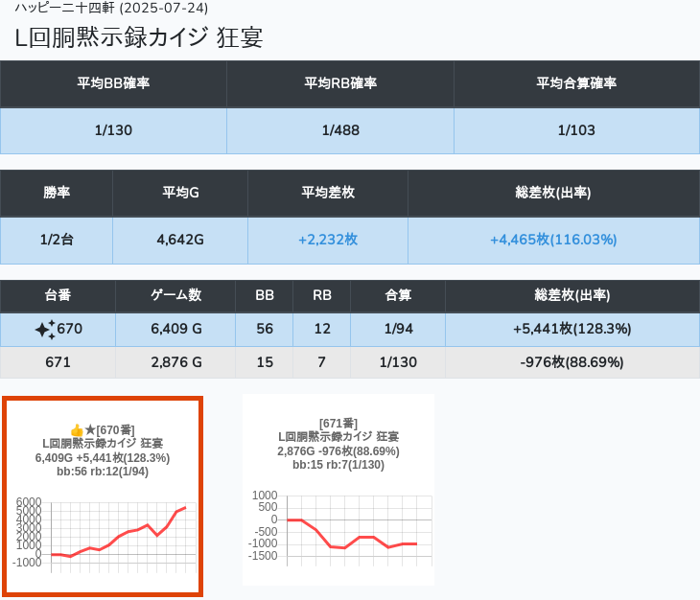Click the 2,876 G game count cell

point(175,362)
